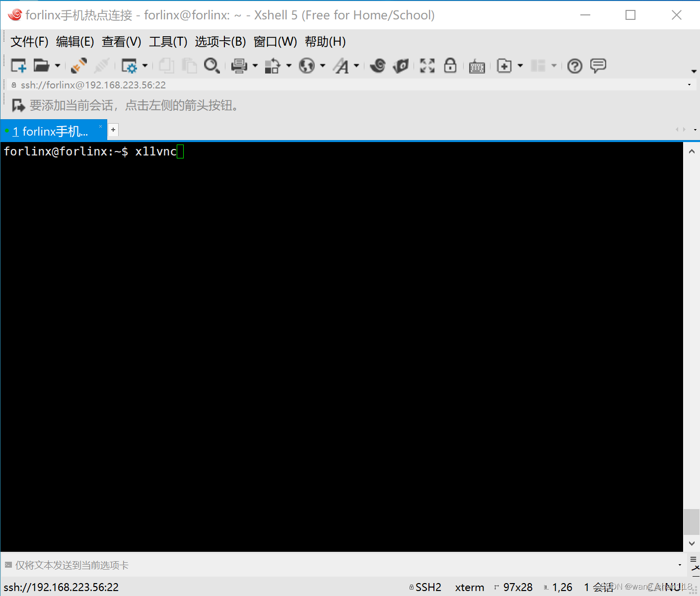Add a new tab with the + button
The image size is (700, 596).
click(113, 130)
